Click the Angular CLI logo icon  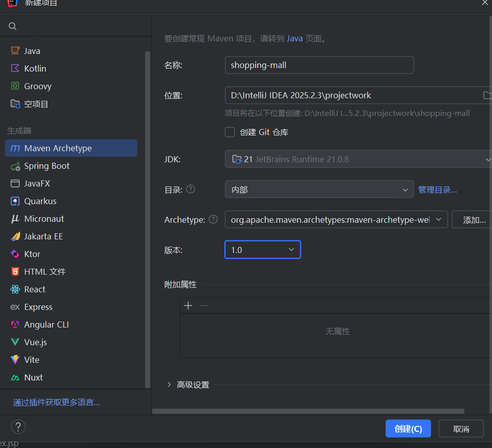[15, 325]
